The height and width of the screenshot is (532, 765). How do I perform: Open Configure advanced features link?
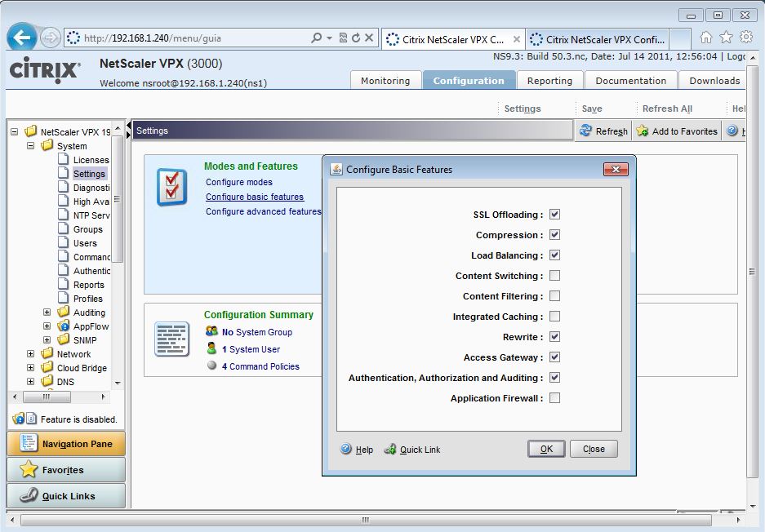(x=263, y=211)
